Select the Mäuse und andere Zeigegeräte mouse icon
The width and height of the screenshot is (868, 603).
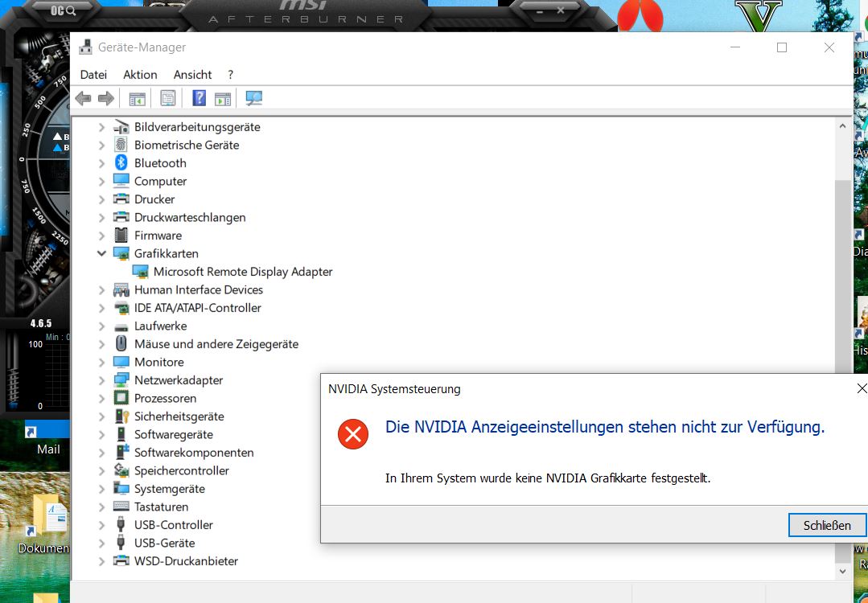click(x=121, y=343)
